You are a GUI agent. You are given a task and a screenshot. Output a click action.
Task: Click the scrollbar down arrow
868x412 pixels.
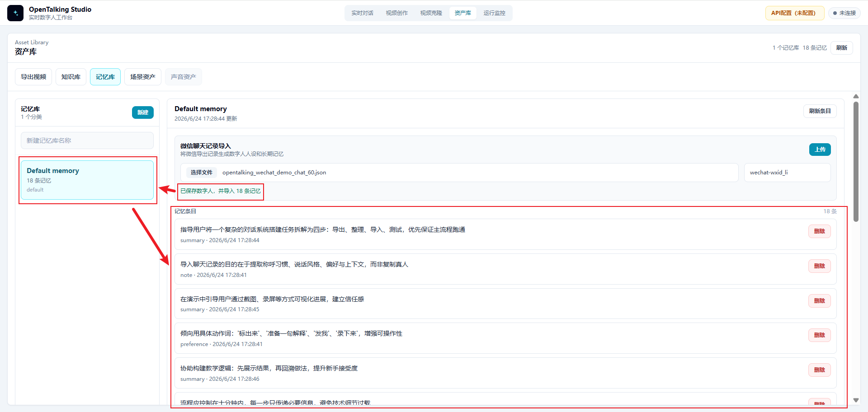pyautogui.click(x=856, y=400)
